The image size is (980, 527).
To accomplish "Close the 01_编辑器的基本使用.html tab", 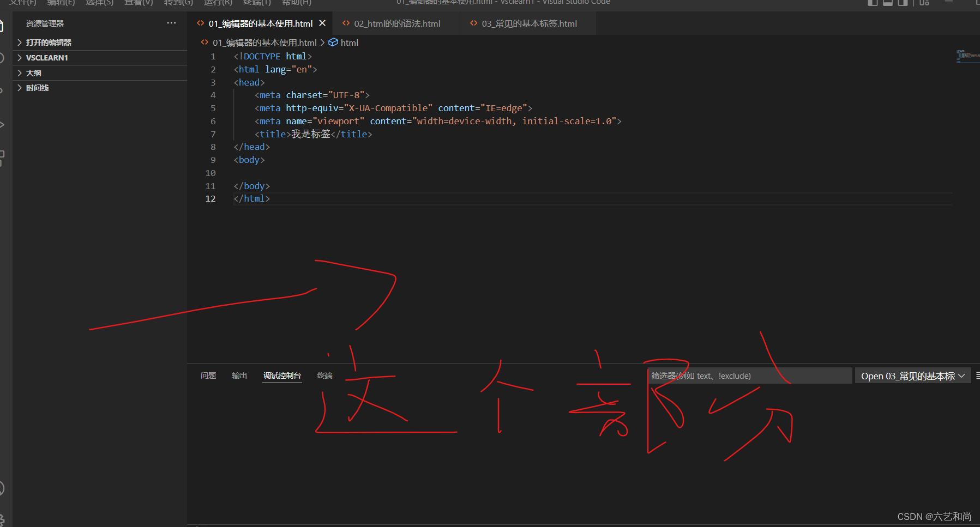I will pyautogui.click(x=322, y=23).
